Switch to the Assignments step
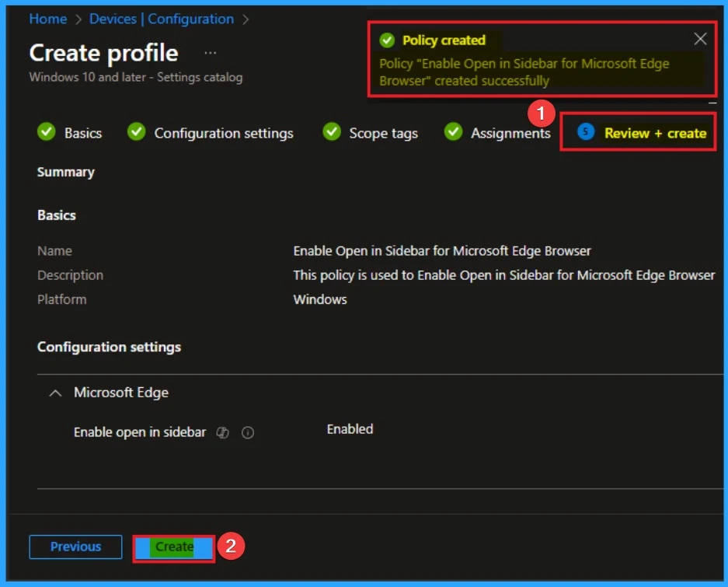This screenshot has height=587, width=728. tap(510, 134)
